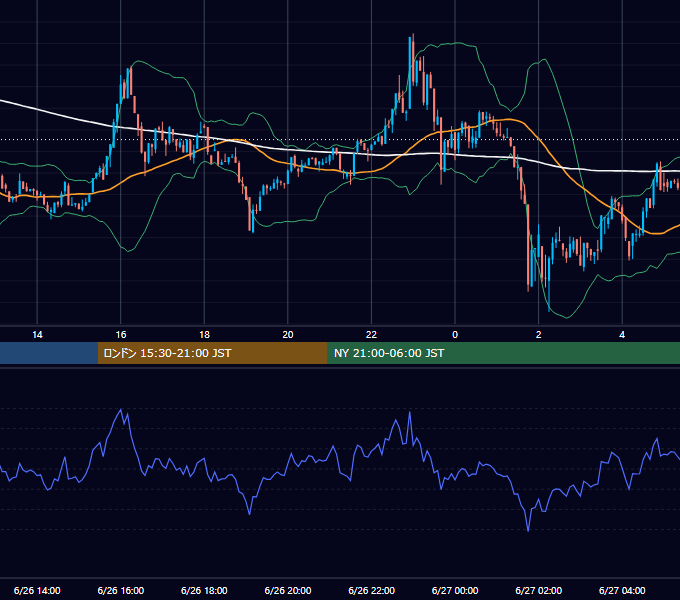The image size is (680, 600).
Task: Click the dotted horizontal price line
Action: (340, 140)
